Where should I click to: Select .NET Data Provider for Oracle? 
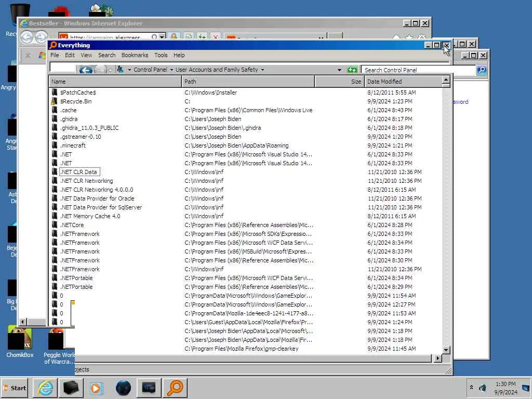[x=97, y=198]
